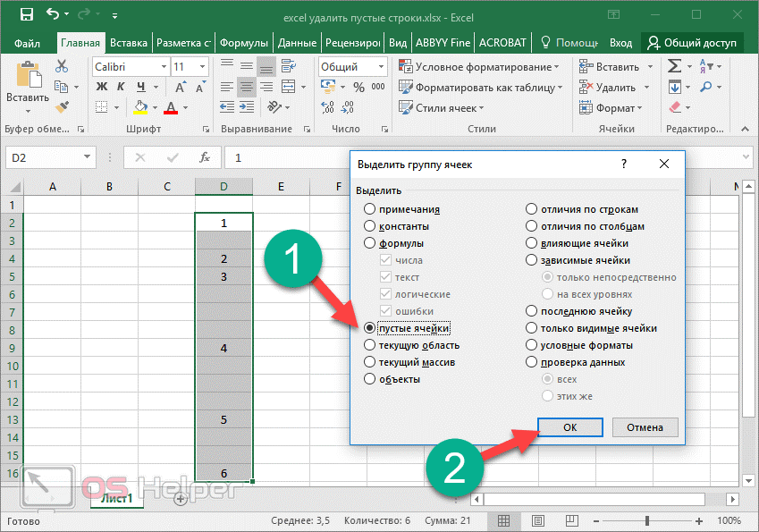
Task: Click the insert function fx icon
Action: point(205,157)
